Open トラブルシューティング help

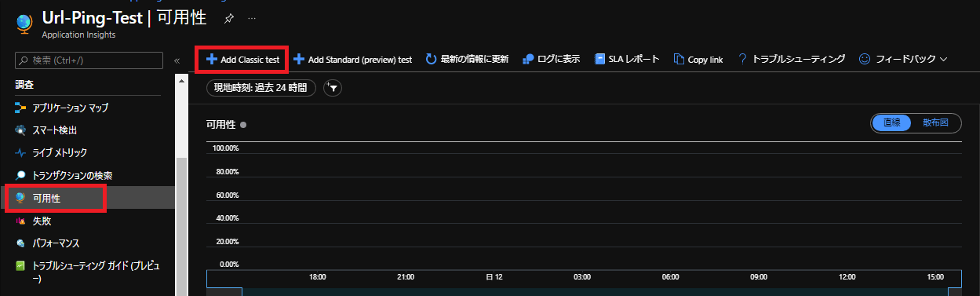pos(792,59)
